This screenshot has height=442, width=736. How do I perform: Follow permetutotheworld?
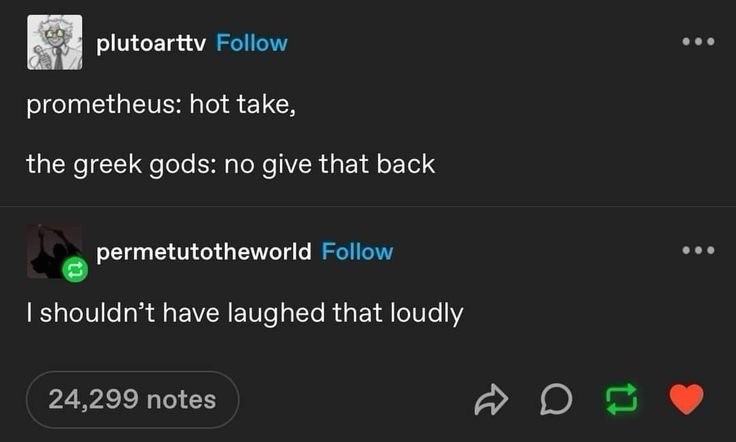[x=357, y=252]
